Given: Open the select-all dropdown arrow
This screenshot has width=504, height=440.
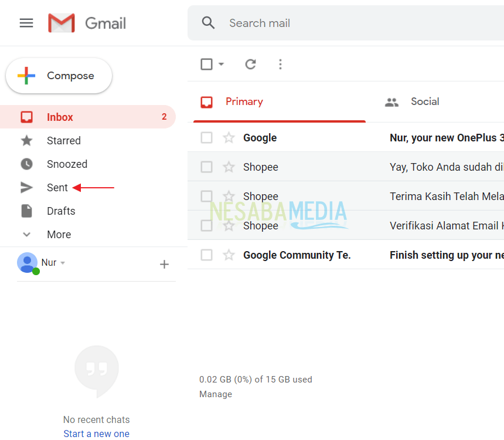Looking at the screenshot, I should point(222,64).
